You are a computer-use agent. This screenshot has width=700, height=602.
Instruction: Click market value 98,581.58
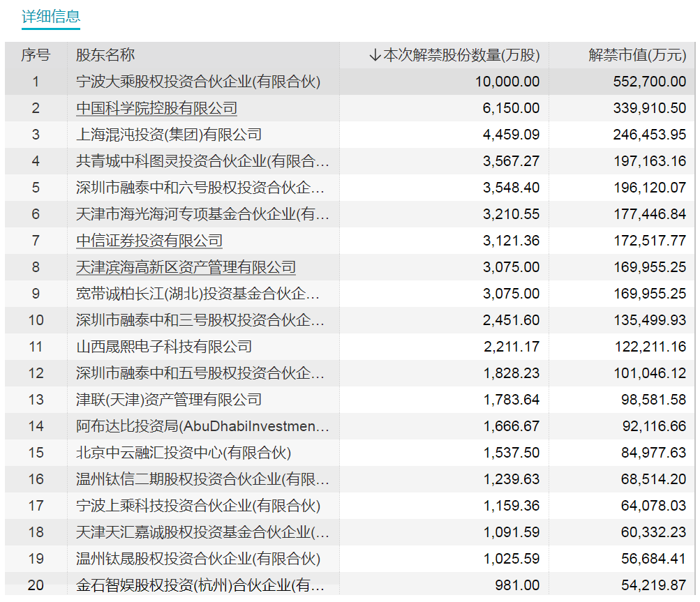coord(653,400)
